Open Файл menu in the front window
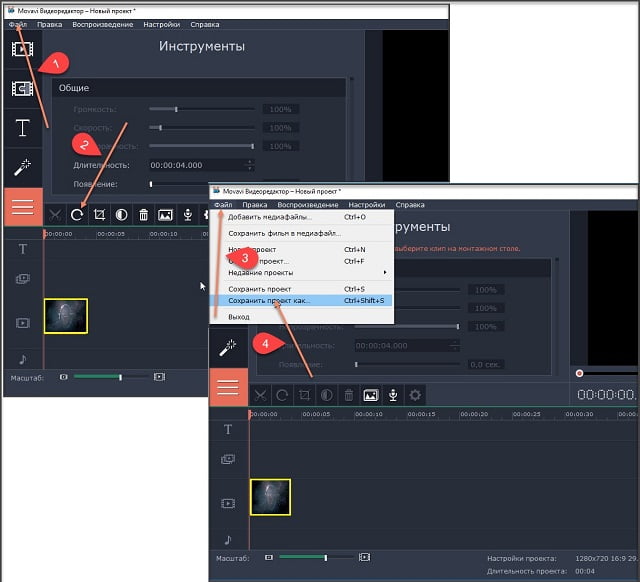This screenshot has width=640, height=582. click(x=223, y=205)
